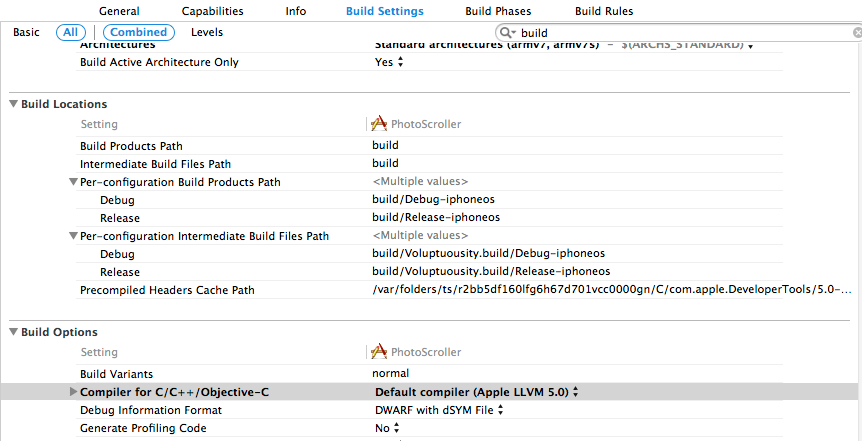Viewport: 862px width, 441px height.
Task: Click build/Voluptuousity.build/Debug-iphoneos value
Action: pos(488,254)
